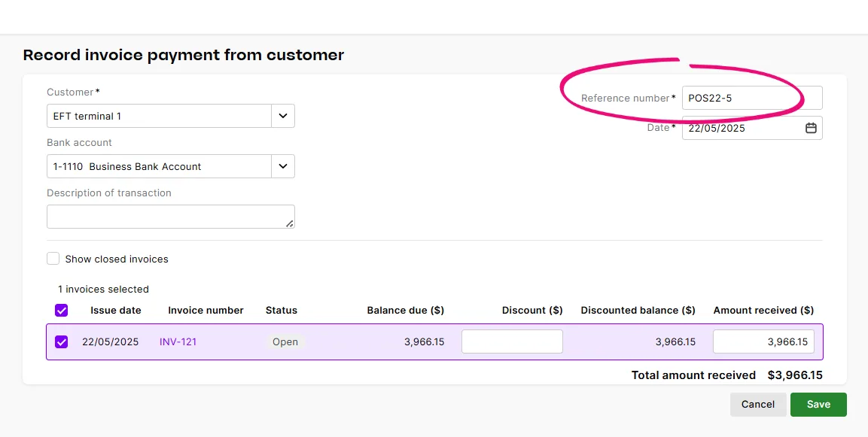Edit the Amount received value

tap(763, 341)
